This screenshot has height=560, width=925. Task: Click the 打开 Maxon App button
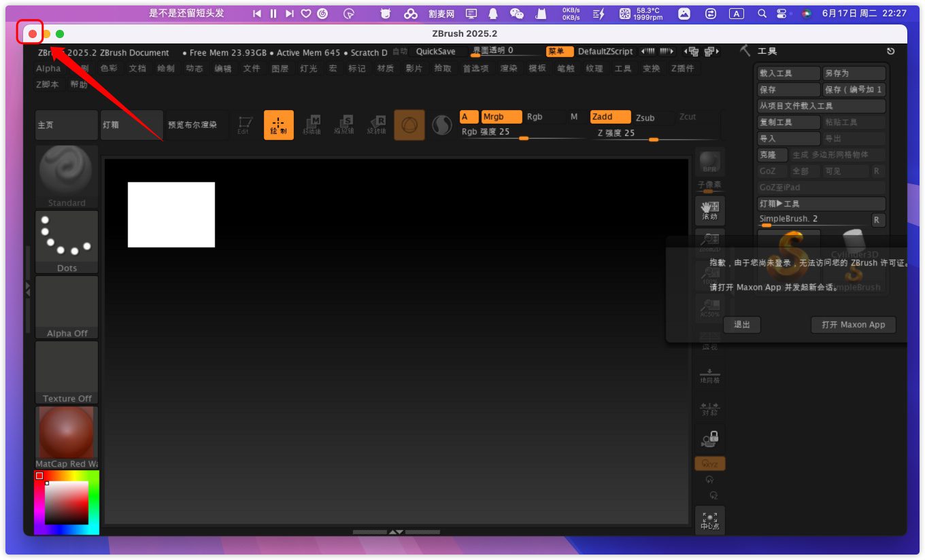(x=853, y=325)
